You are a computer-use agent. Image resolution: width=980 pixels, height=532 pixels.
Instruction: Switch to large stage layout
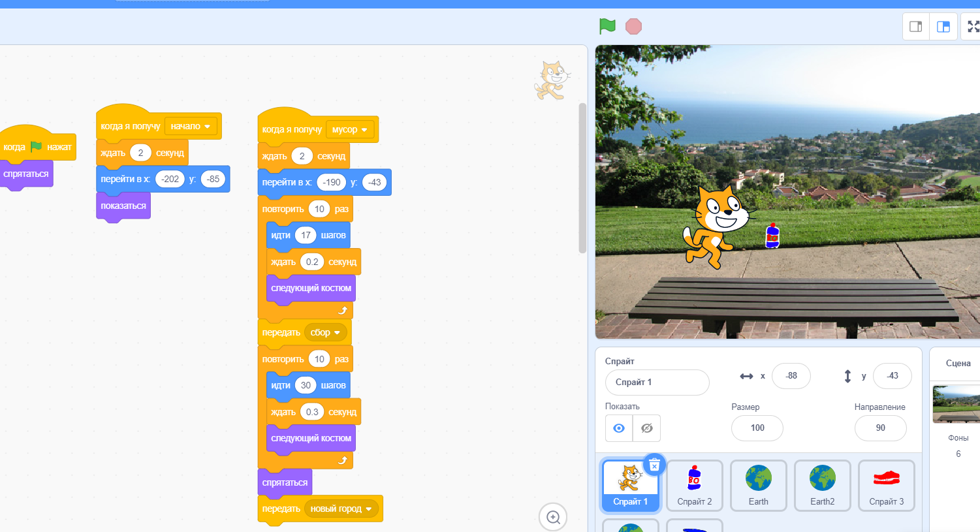point(943,27)
